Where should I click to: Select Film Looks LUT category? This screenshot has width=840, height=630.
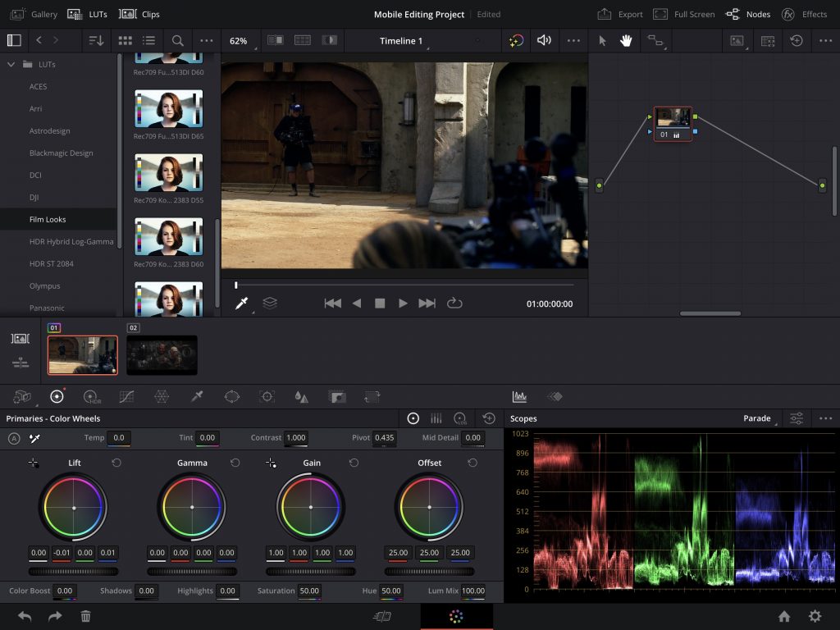(x=48, y=219)
